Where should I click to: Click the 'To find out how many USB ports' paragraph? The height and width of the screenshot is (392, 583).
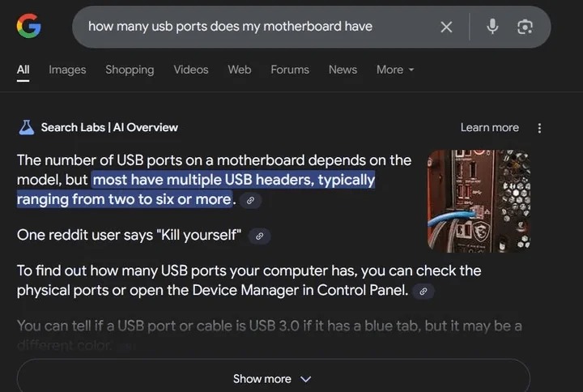tap(249, 280)
